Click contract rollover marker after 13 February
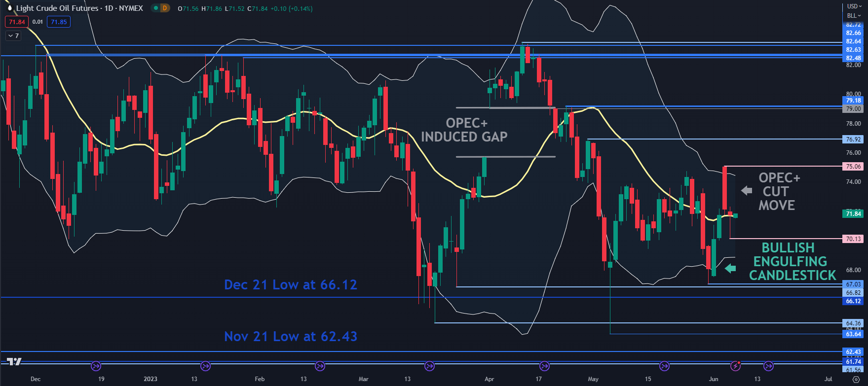This screenshot has width=868, height=386. (x=320, y=366)
